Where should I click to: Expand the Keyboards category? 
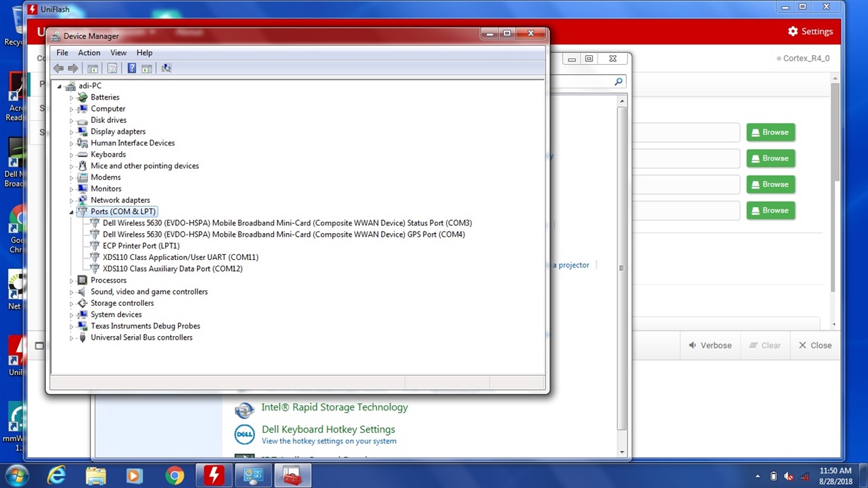[71, 155]
